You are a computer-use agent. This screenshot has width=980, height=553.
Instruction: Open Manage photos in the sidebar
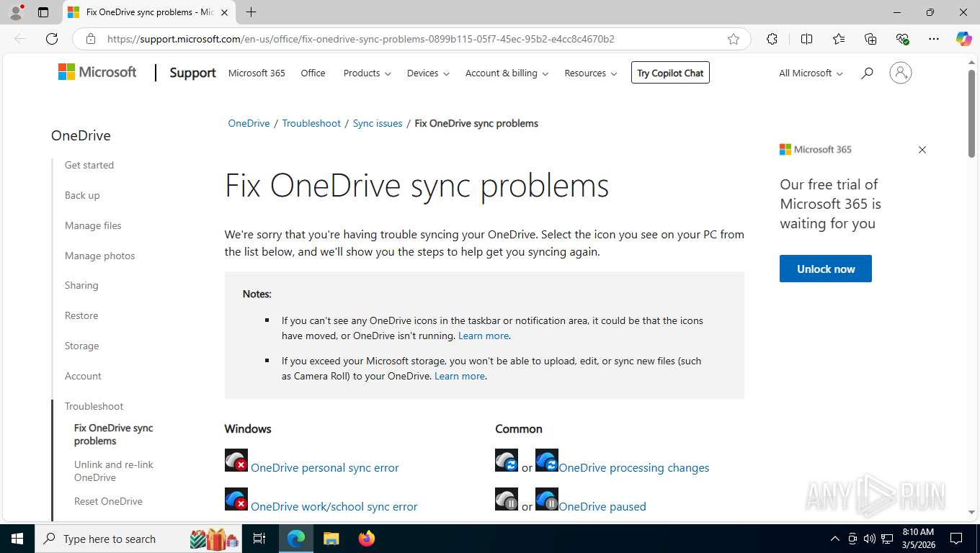[99, 256]
